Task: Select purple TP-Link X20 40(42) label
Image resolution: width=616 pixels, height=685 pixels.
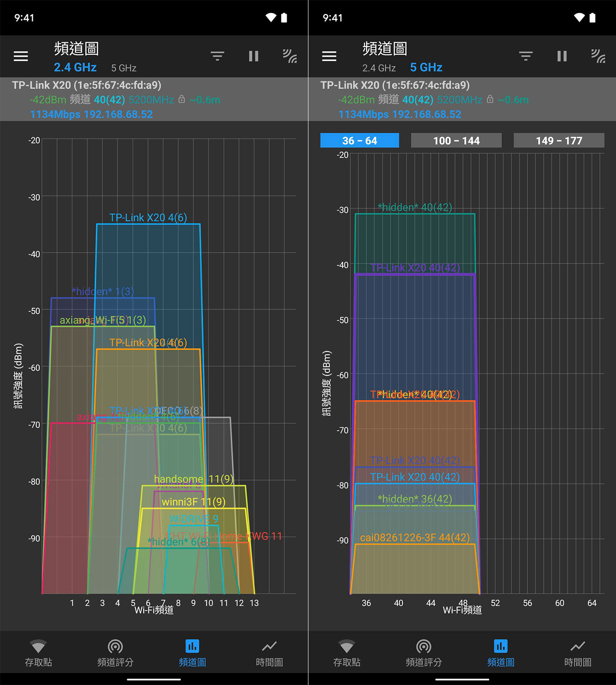Action: click(x=415, y=268)
